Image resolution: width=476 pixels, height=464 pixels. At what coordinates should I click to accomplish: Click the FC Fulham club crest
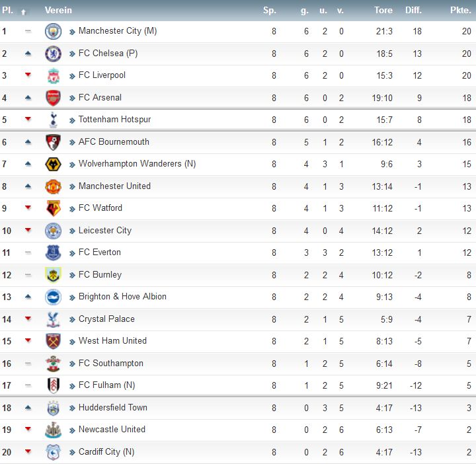[53, 386]
